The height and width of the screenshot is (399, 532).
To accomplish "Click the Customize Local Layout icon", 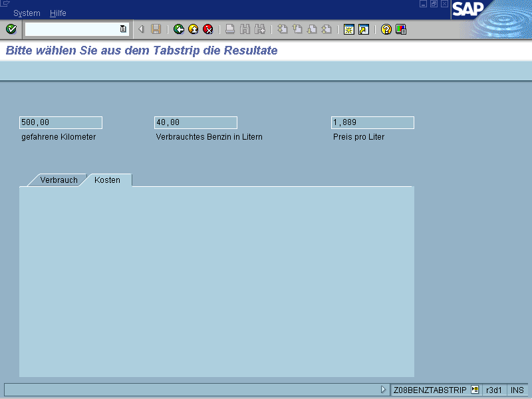I will (x=401, y=29).
